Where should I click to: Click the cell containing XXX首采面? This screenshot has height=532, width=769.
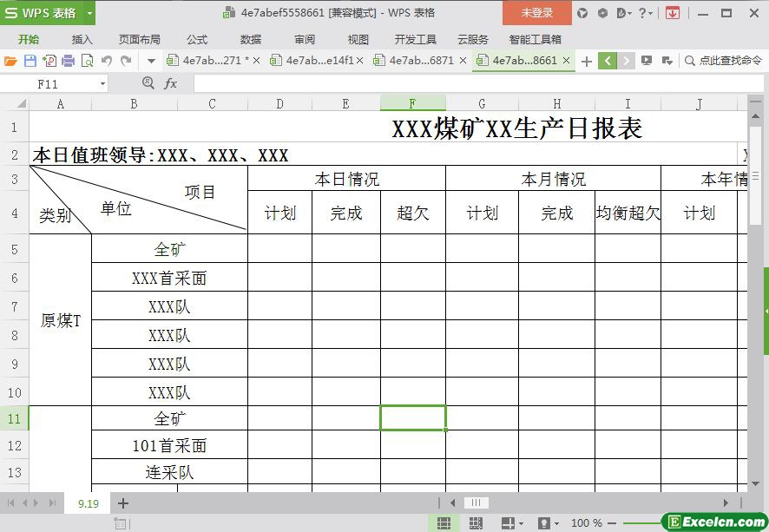169,278
